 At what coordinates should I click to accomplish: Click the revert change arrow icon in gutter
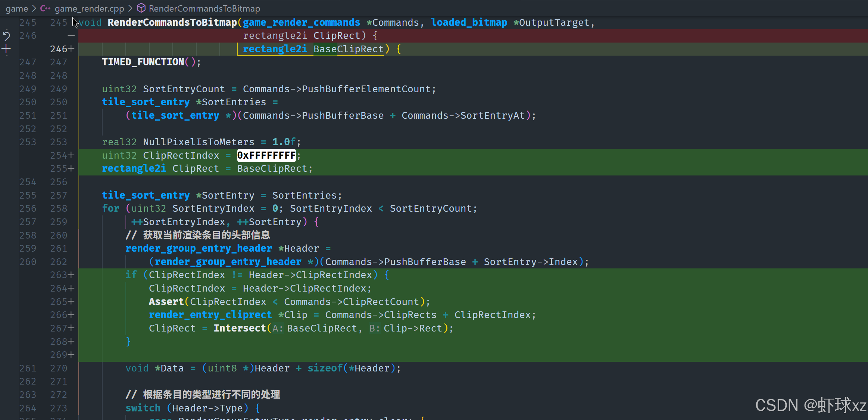tap(6, 36)
